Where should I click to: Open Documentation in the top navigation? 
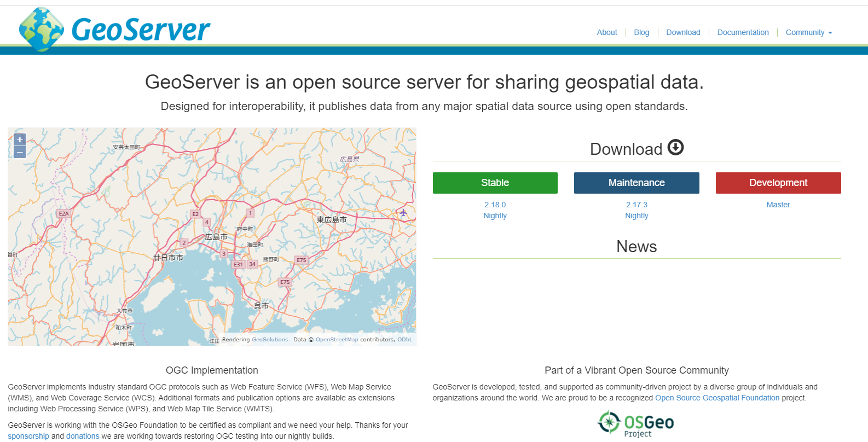[743, 32]
